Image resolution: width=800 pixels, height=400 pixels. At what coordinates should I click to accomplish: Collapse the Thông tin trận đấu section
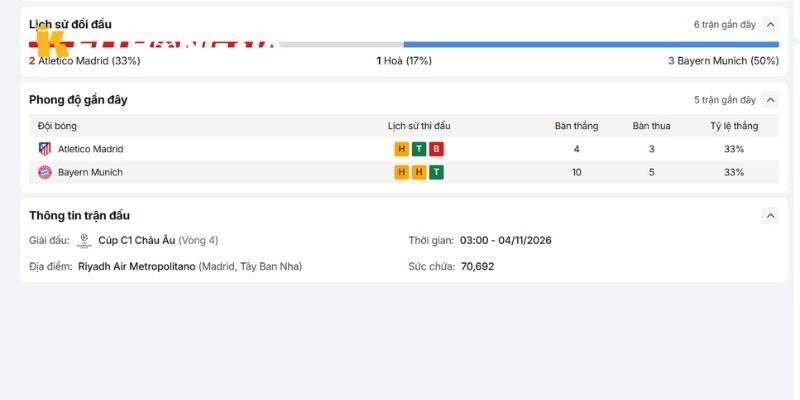coord(770,215)
